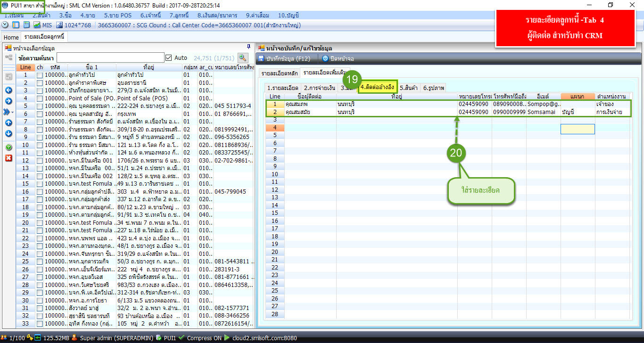This screenshot has height=343, width=644.
Task: Click the การเงินจ่าย position cell
Action: 612,112
